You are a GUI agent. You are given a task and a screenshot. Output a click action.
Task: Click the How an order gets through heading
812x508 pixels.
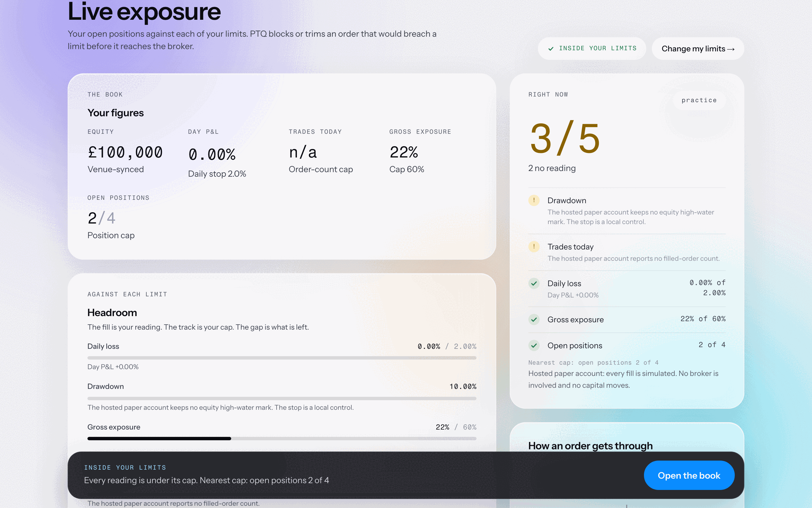(x=591, y=446)
